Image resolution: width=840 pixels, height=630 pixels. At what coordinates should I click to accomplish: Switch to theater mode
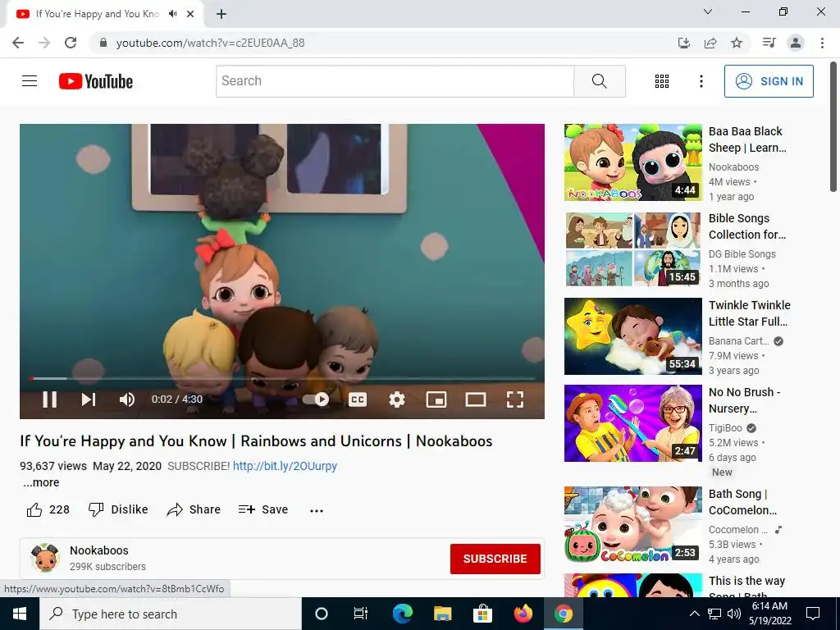pos(475,399)
